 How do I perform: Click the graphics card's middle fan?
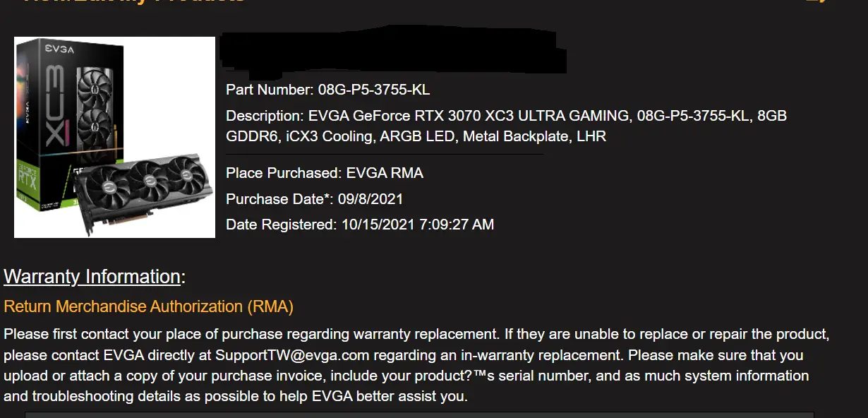click(x=150, y=179)
